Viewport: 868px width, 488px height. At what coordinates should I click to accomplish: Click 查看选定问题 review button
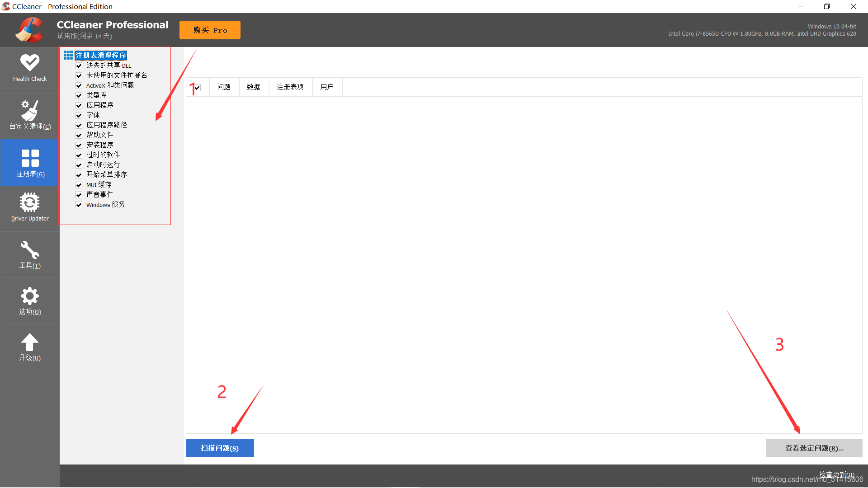pos(814,447)
